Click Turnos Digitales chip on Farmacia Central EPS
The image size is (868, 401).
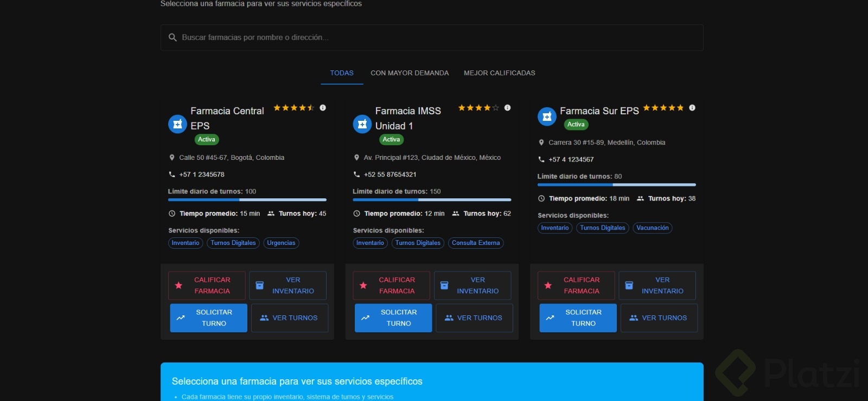click(233, 243)
